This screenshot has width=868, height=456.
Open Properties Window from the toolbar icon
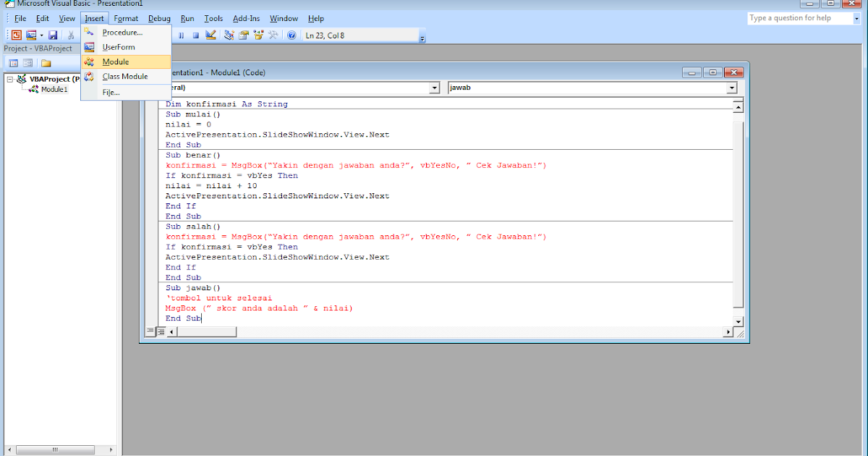[x=244, y=35]
